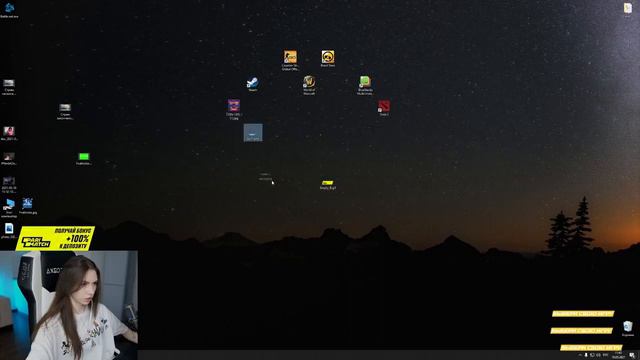Open the taskbar clock and date
640x360 pixels.
[618, 356]
